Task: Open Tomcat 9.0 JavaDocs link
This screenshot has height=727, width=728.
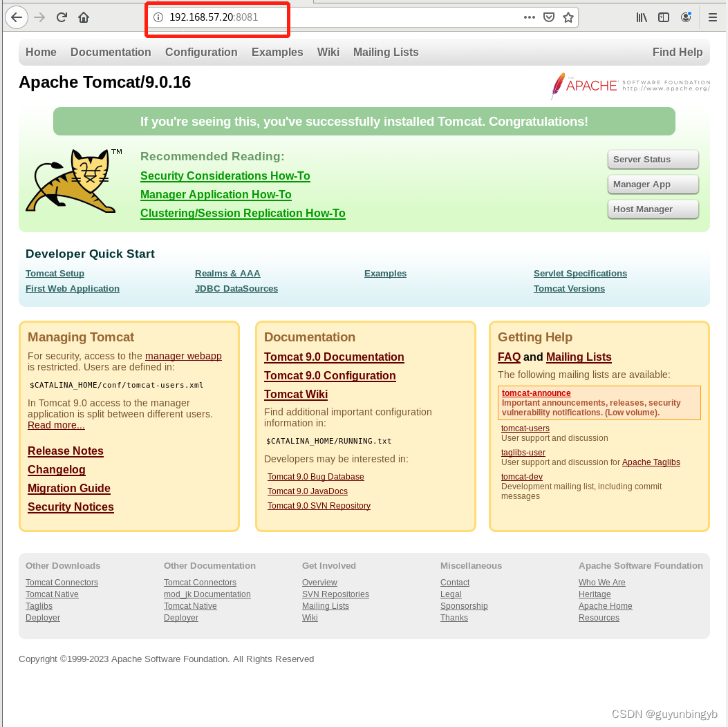Action: coord(308,491)
